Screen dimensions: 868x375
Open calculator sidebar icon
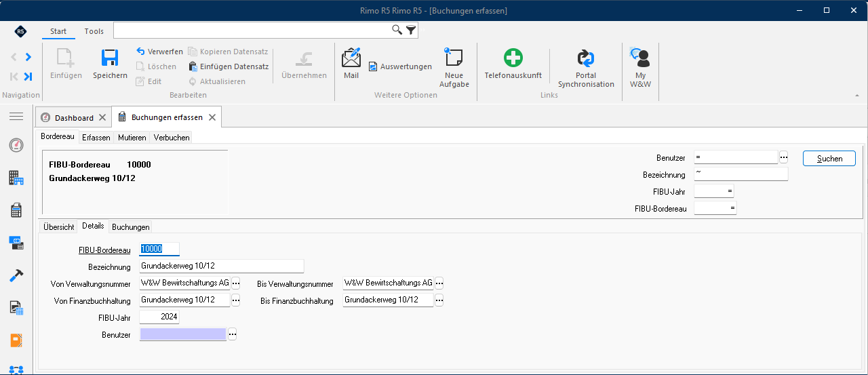pyautogui.click(x=16, y=210)
